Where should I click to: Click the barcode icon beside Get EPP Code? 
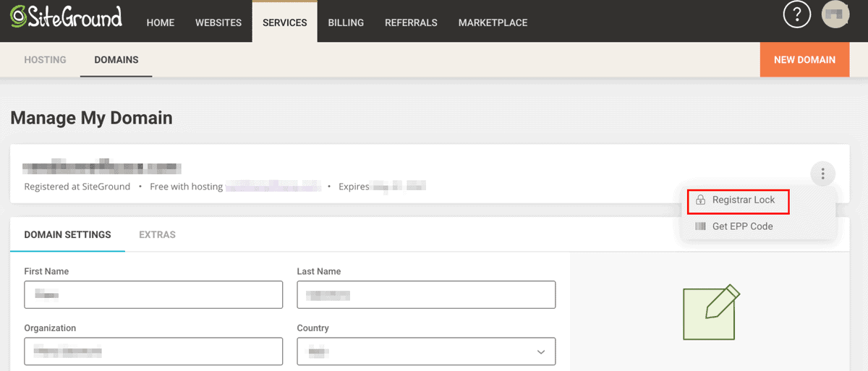coord(700,226)
